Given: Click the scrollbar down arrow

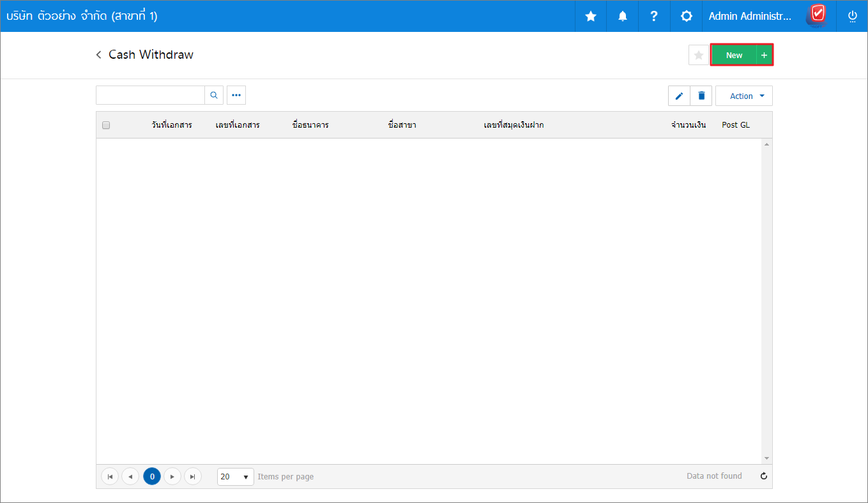Looking at the screenshot, I should 767,458.
